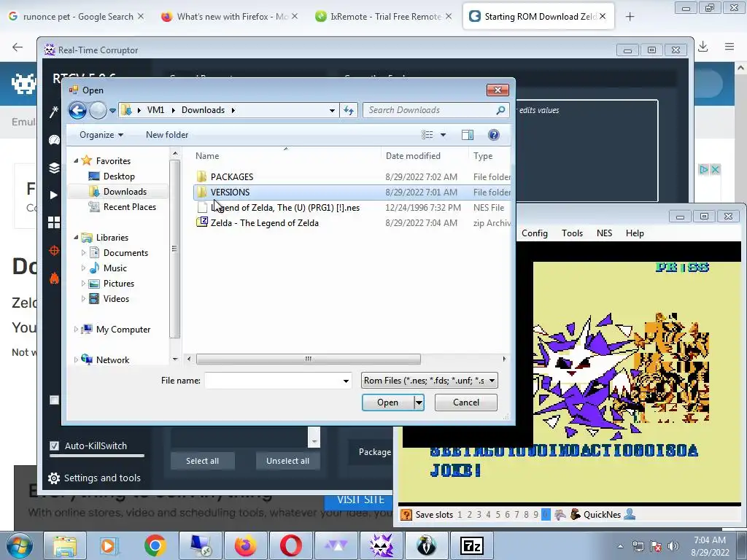Open the Config menu in emulator
This screenshot has width=747, height=560.
(x=534, y=233)
